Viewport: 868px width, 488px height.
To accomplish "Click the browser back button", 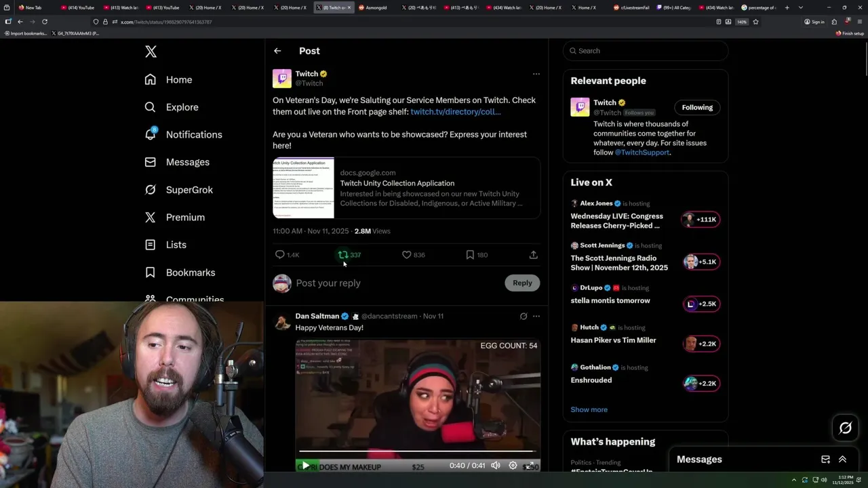I will [x=20, y=22].
